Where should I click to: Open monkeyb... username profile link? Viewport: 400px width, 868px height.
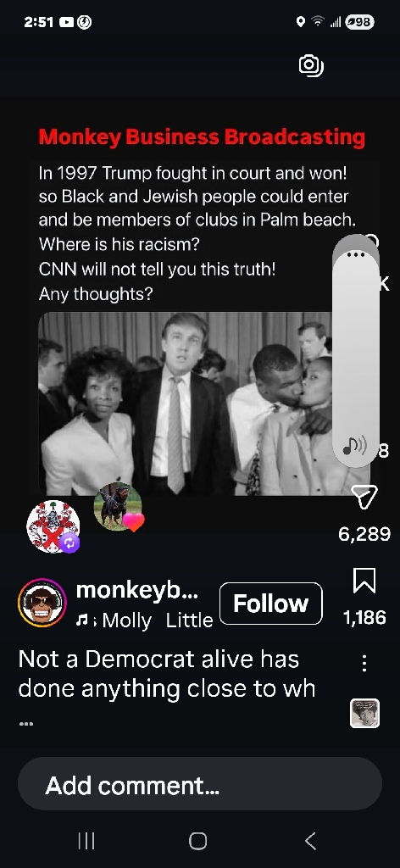click(136, 590)
